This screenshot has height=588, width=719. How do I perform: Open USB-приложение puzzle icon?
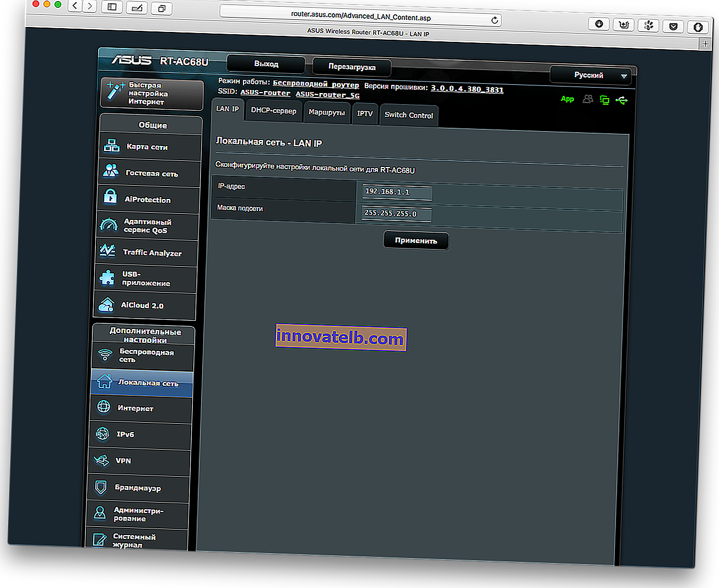[x=107, y=277]
